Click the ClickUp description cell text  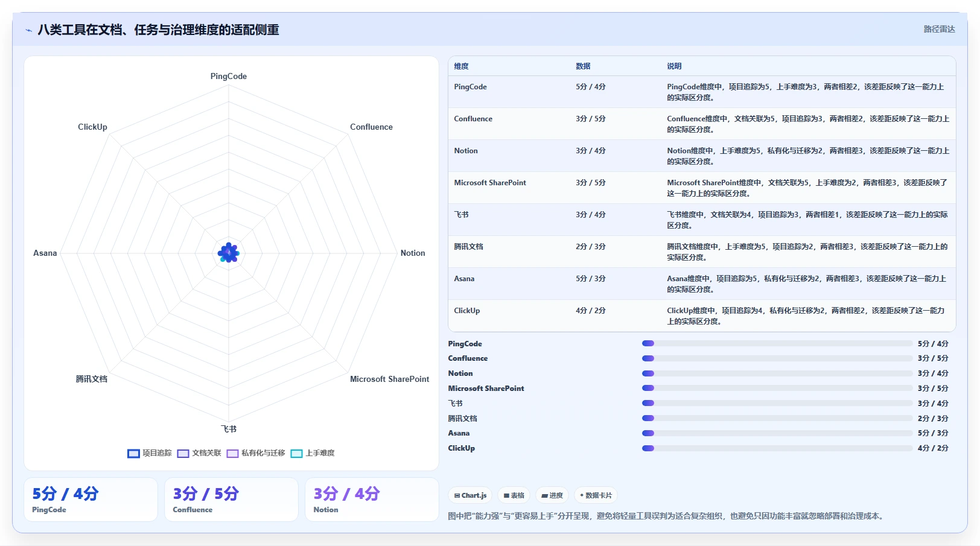coord(806,316)
